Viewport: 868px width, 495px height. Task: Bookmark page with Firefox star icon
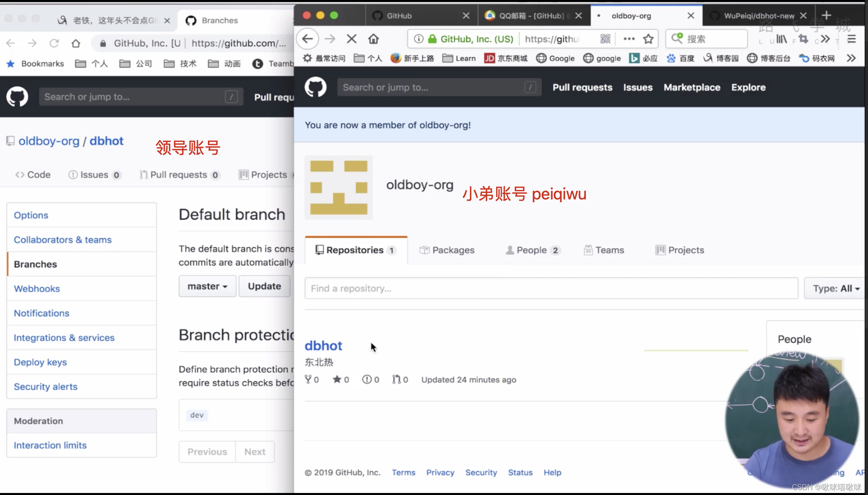pyautogui.click(x=648, y=39)
